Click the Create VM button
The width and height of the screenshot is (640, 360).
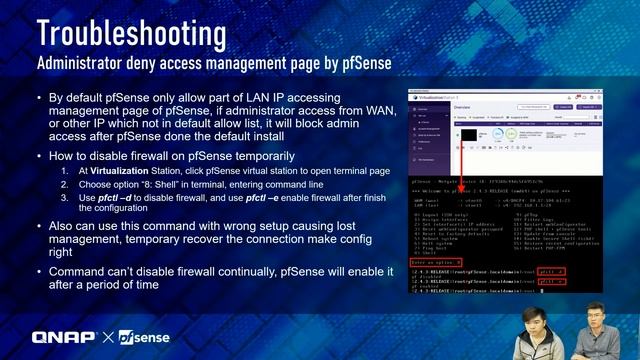563,107
